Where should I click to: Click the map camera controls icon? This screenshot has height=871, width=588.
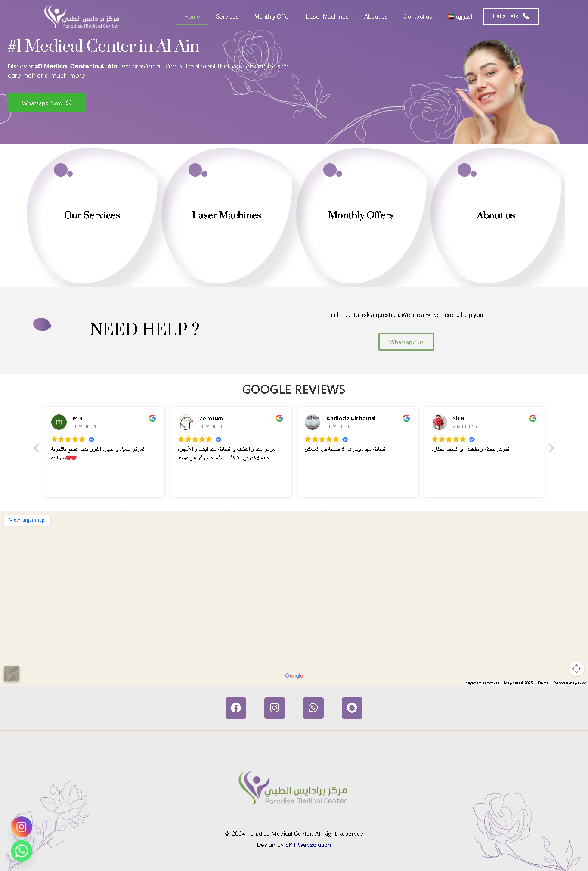[x=576, y=669]
